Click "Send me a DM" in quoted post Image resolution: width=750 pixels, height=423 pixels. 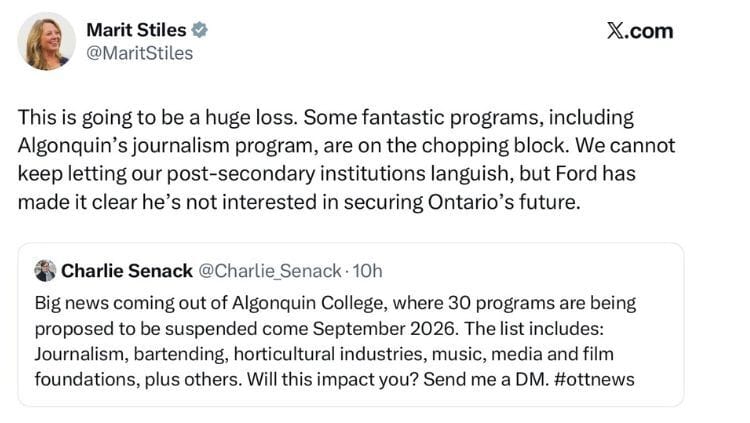pyautogui.click(x=493, y=380)
